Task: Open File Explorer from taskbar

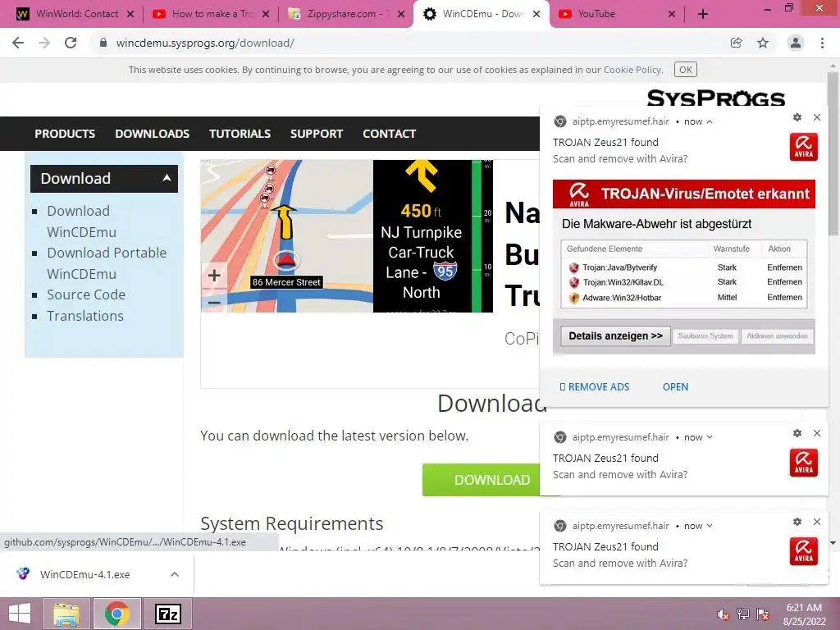Action: (x=66, y=614)
